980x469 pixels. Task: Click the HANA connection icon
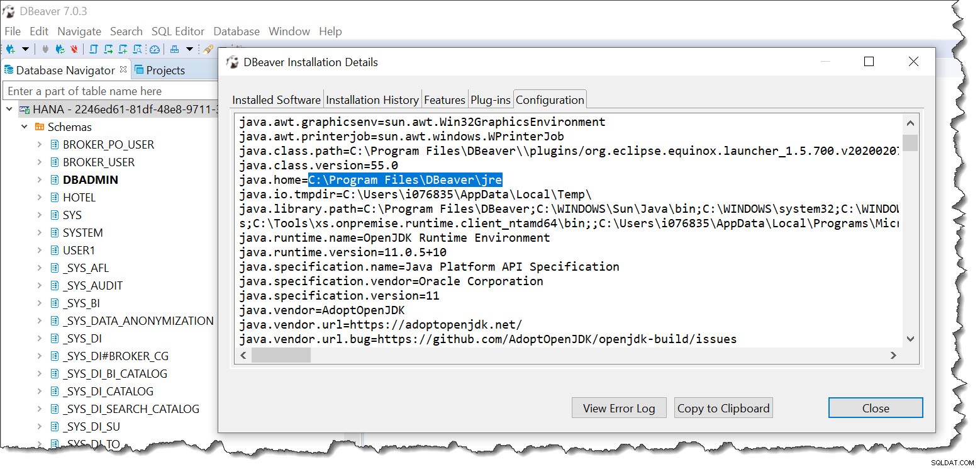click(x=25, y=110)
